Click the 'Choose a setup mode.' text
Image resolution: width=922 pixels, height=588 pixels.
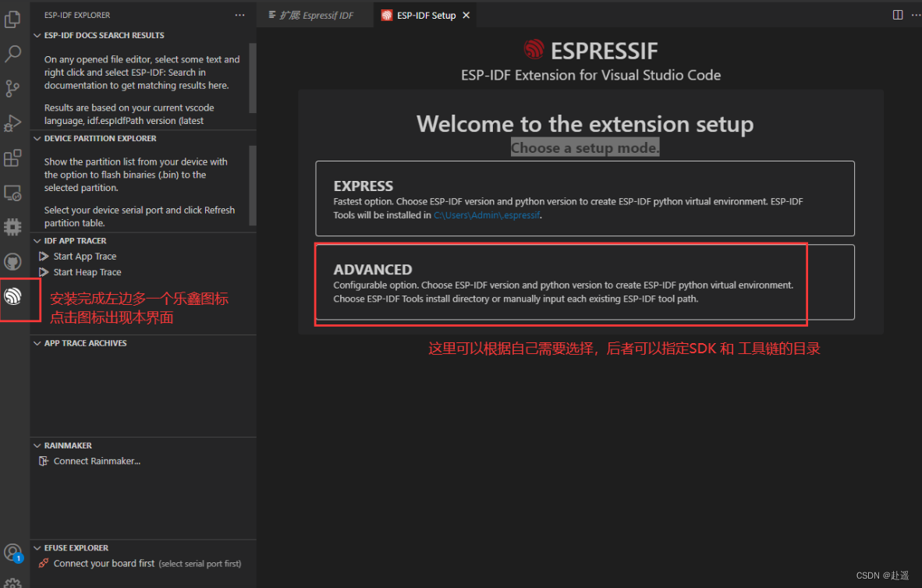[x=585, y=147]
